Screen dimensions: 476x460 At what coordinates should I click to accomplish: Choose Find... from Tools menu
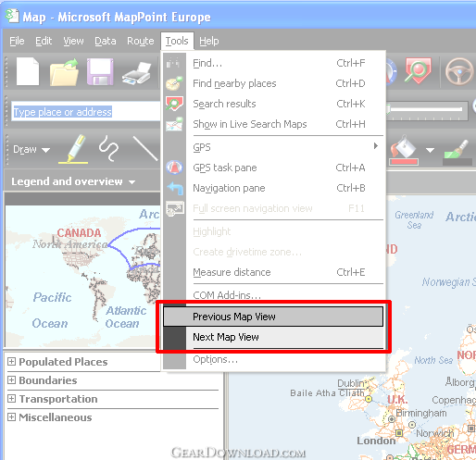coord(273,63)
